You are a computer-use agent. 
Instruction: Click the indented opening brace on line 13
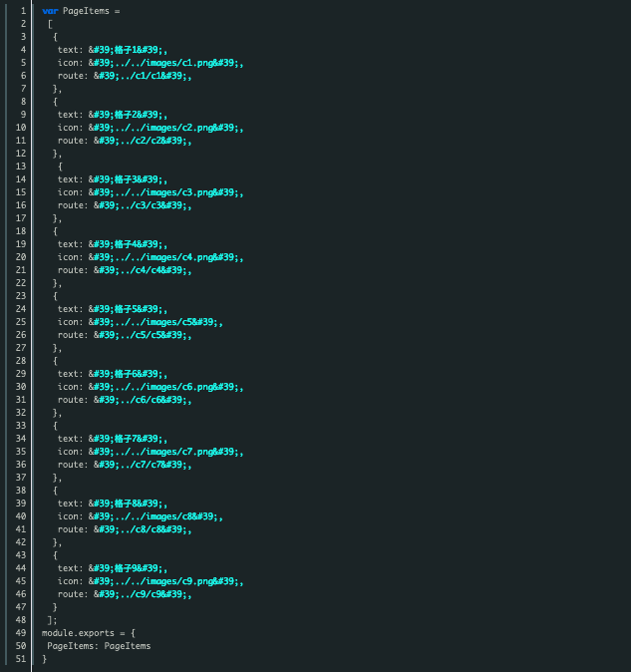60,167
